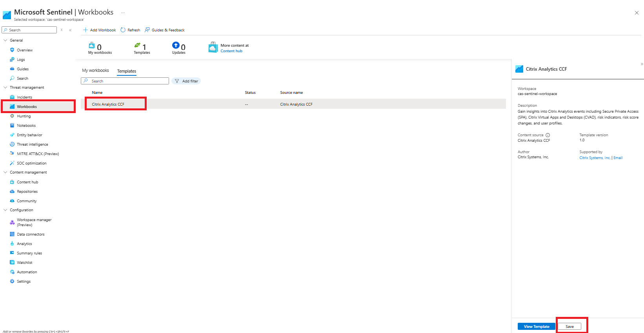The image size is (644, 333).
Task: Open Incidents via its briefcase icon
Action: [12, 97]
